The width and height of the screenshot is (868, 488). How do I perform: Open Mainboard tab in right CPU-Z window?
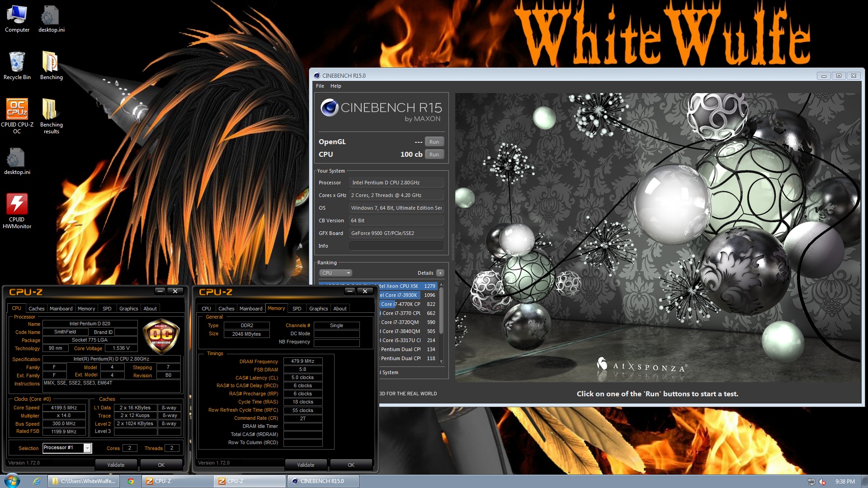click(251, 309)
